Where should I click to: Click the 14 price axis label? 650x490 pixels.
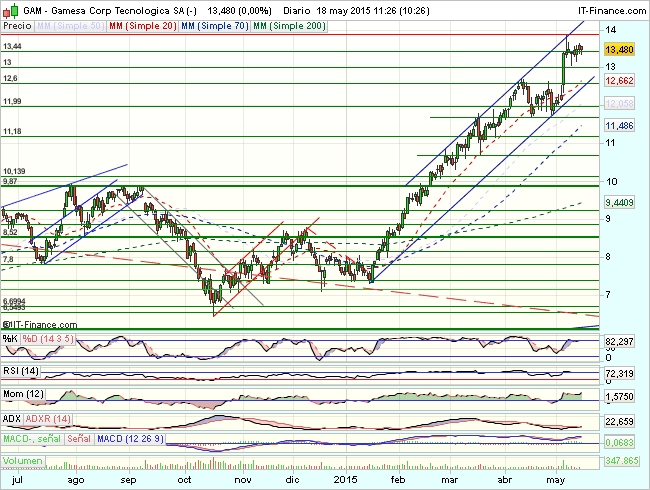(610, 29)
